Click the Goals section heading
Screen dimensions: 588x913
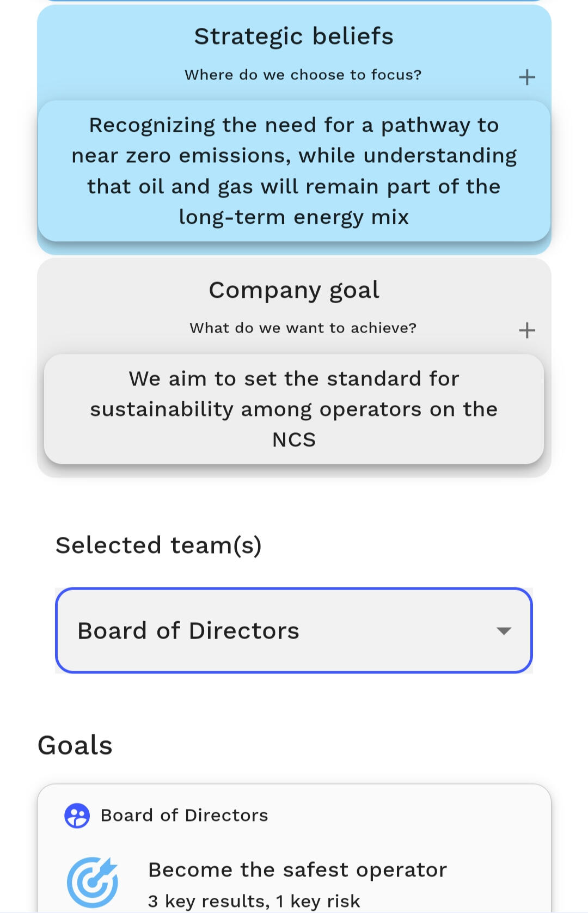coord(75,745)
